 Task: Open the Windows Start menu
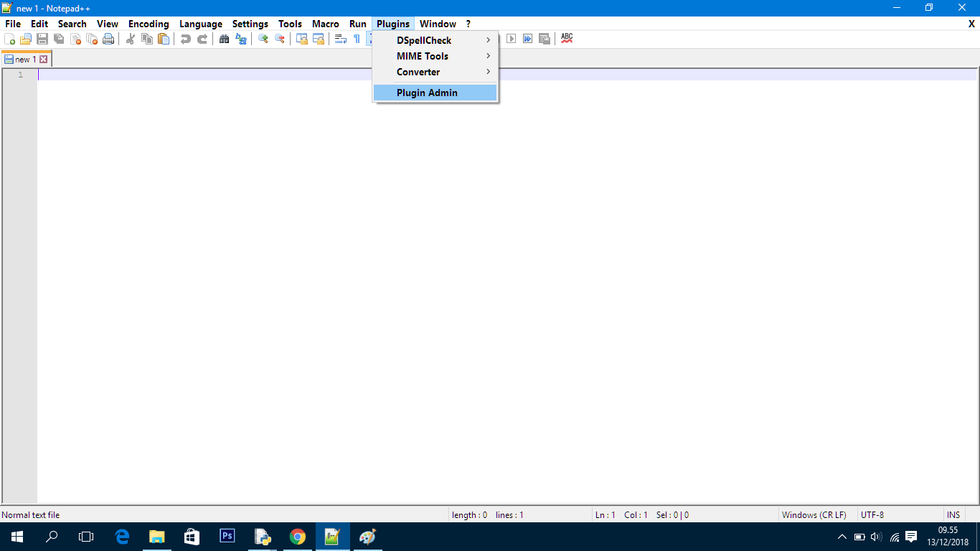[x=17, y=537]
